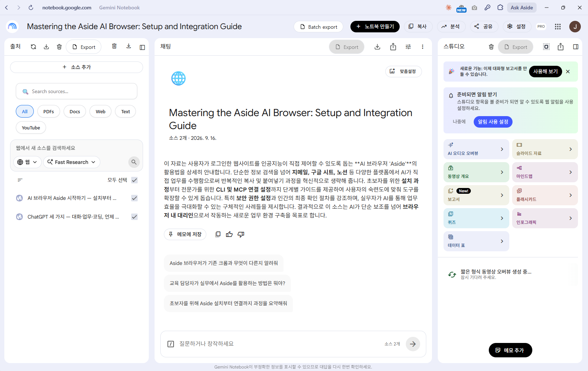Open the account avatar J
The height and width of the screenshot is (371, 588).
click(x=575, y=27)
